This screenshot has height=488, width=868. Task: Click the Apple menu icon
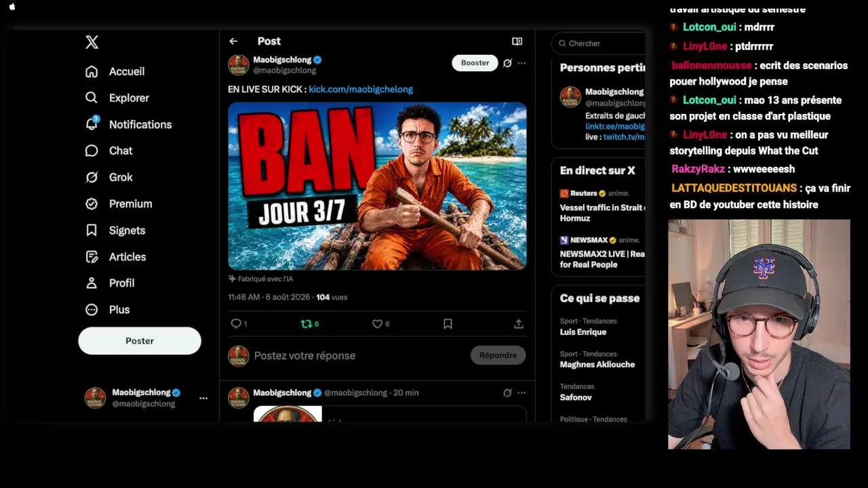[12, 7]
